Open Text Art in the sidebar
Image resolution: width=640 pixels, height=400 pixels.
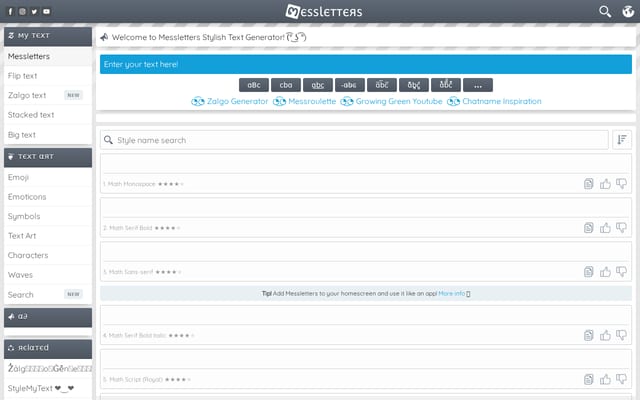(x=48, y=236)
